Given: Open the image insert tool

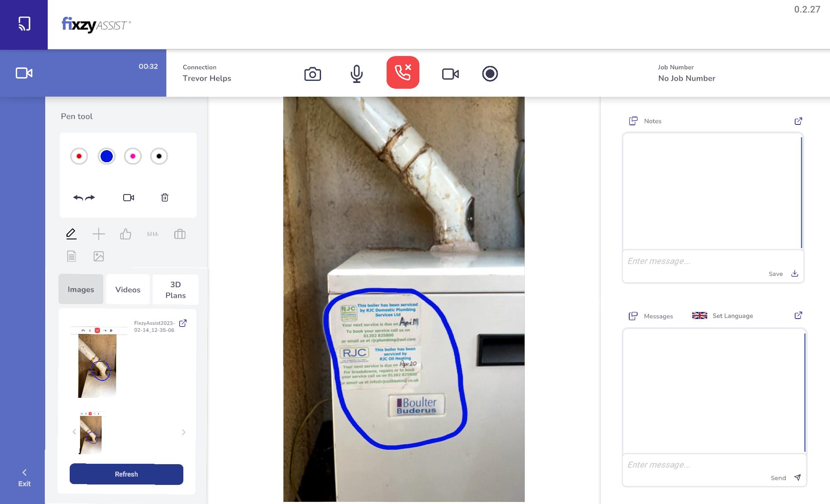Looking at the screenshot, I should 98,256.
